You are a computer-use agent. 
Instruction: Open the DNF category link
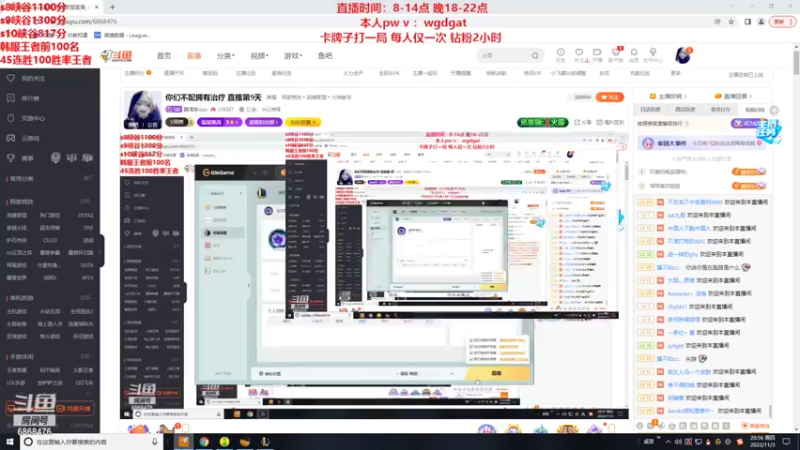pos(89,228)
